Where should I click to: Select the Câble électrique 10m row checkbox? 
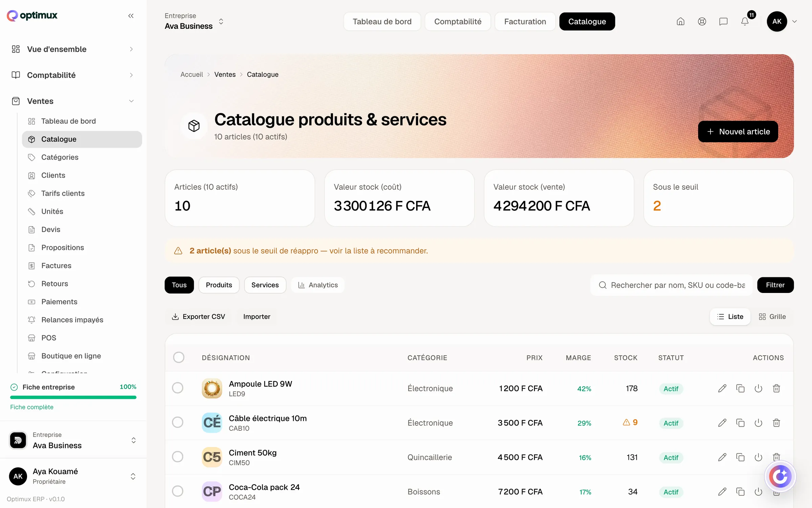pos(178,422)
